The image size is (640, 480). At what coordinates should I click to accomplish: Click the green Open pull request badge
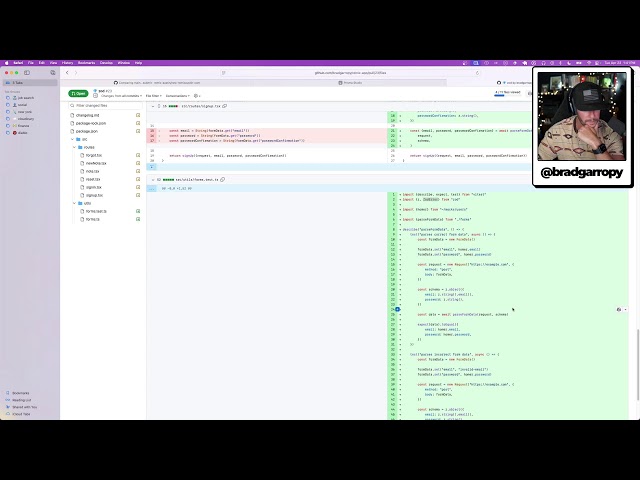point(78,93)
